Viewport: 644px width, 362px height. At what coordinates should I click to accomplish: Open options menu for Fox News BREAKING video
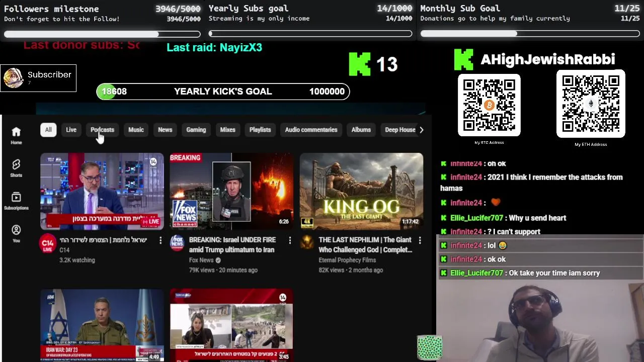coord(290,241)
